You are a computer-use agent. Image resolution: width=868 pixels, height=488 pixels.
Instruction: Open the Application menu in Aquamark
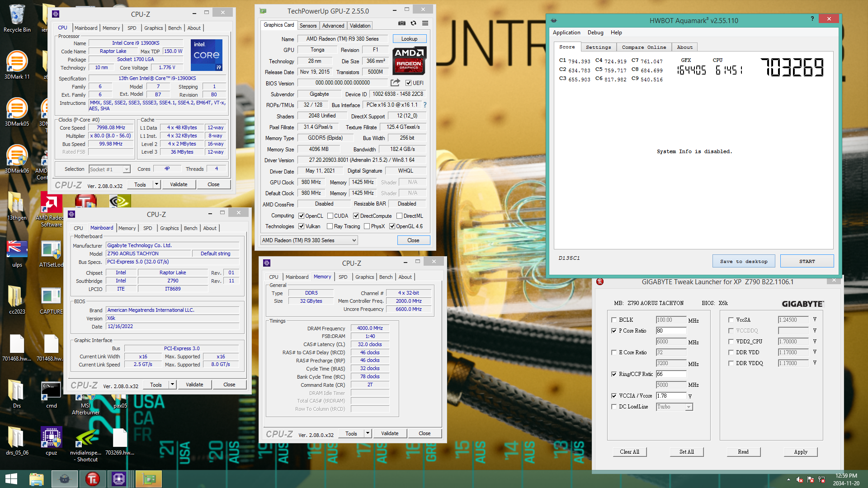pyautogui.click(x=566, y=33)
